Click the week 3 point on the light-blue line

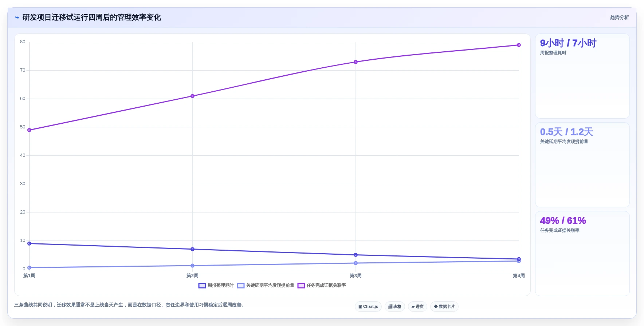tap(356, 263)
